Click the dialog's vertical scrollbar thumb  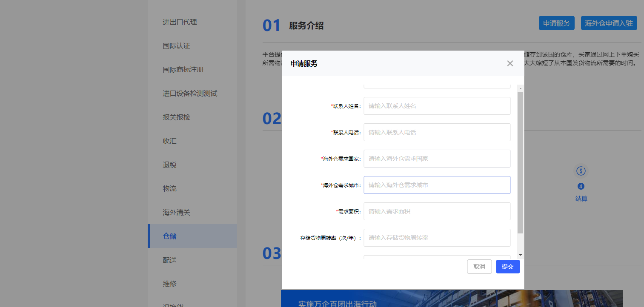pyautogui.click(x=520, y=162)
